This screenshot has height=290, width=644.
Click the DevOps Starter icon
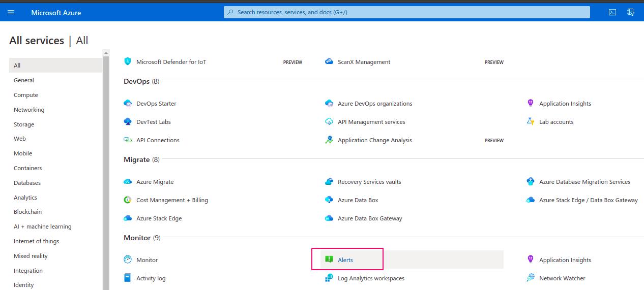tap(128, 103)
